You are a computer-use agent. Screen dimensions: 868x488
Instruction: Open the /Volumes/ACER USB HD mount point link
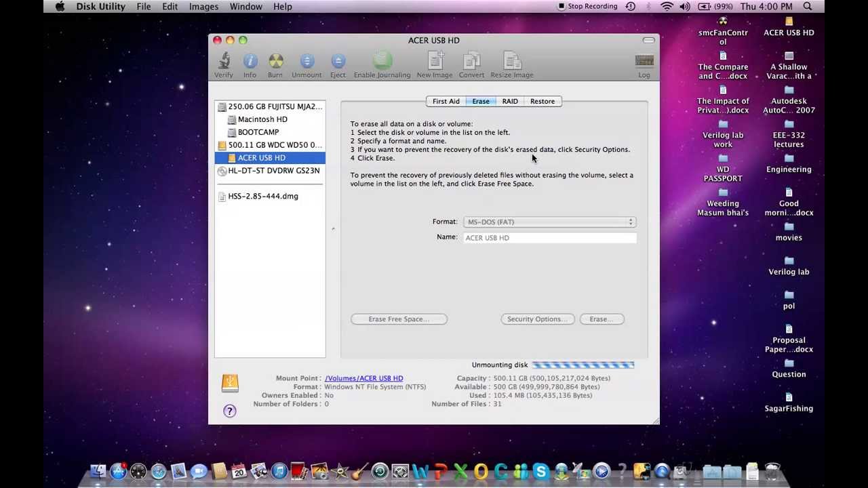pyautogui.click(x=363, y=378)
